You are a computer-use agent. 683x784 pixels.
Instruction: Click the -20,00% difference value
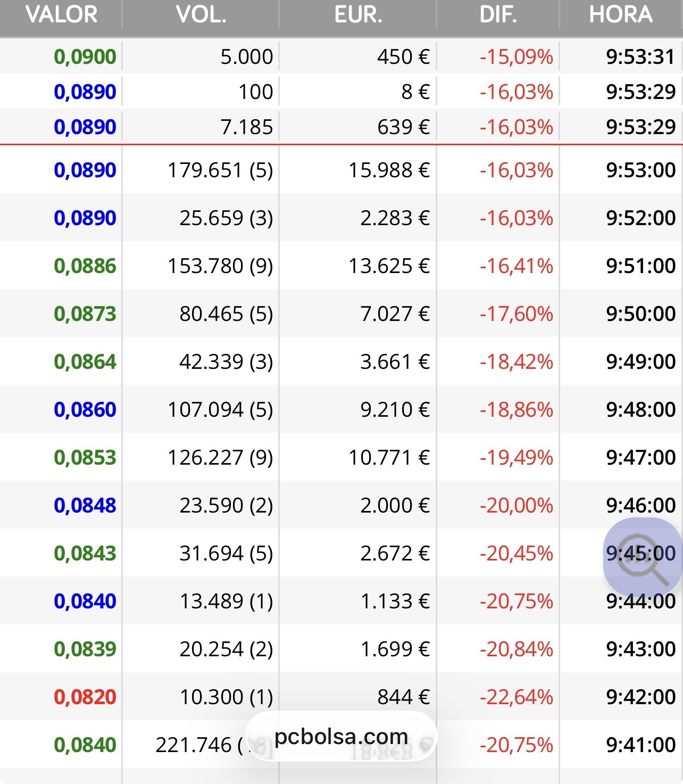tap(516, 505)
